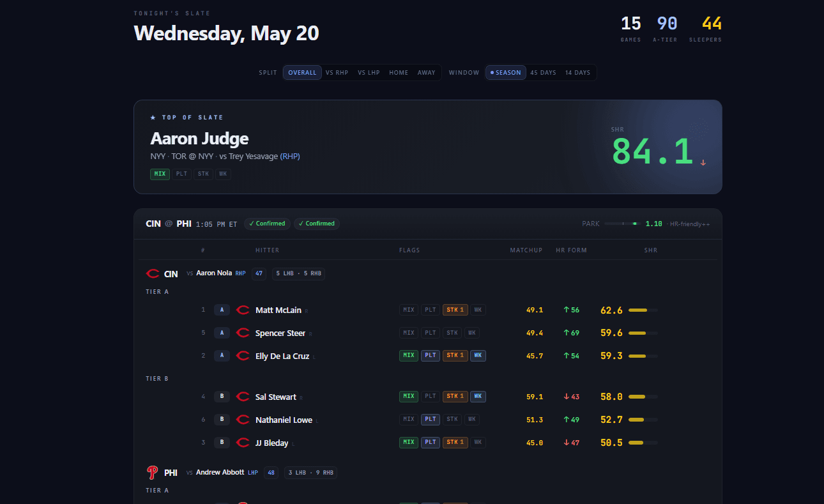Click the SHR column header
The width and height of the screenshot is (824, 504).
[x=651, y=250]
